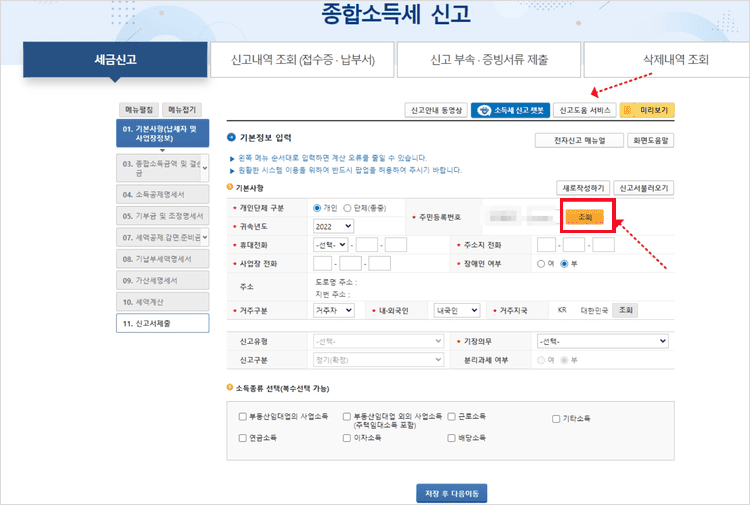Click the 기본정보 입력 heading
The width and height of the screenshot is (750, 505).
[265, 138]
